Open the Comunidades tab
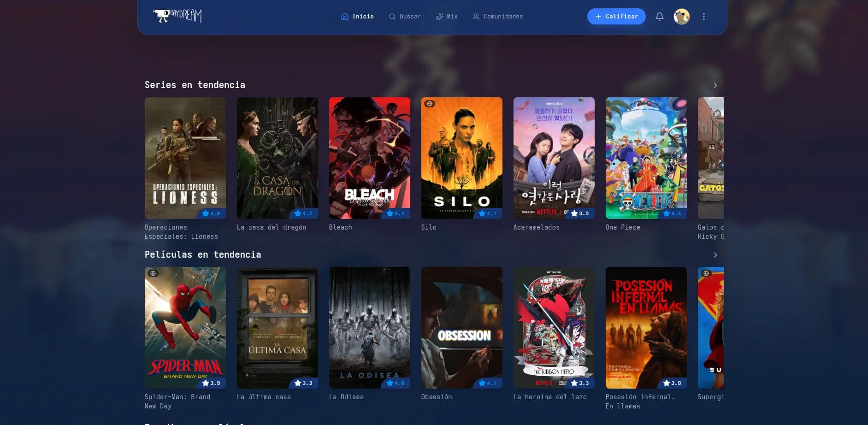Image resolution: width=868 pixels, height=425 pixels. tap(498, 17)
